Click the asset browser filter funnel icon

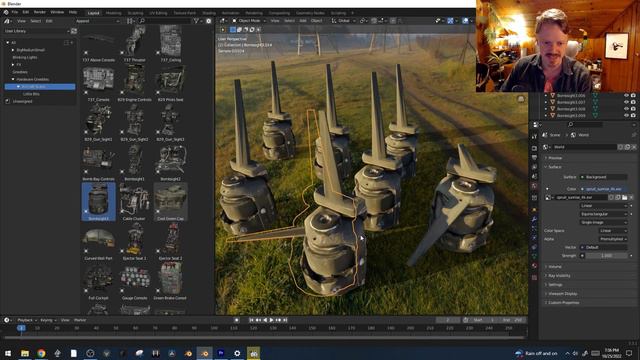[196, 21]
